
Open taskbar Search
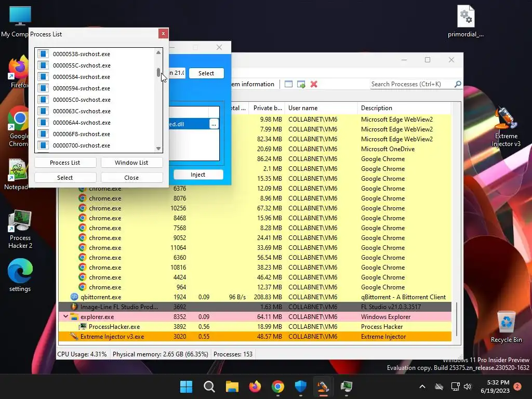point(209,387)
